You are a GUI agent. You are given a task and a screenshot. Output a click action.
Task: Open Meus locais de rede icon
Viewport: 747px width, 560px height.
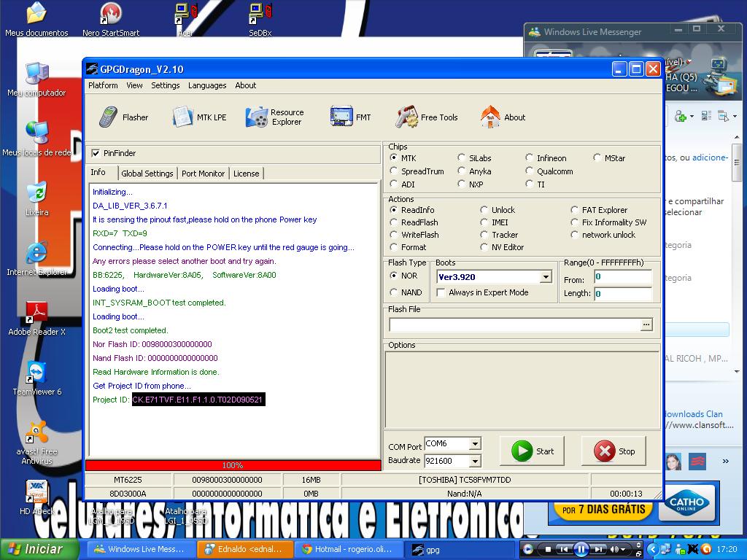(36, 139)
